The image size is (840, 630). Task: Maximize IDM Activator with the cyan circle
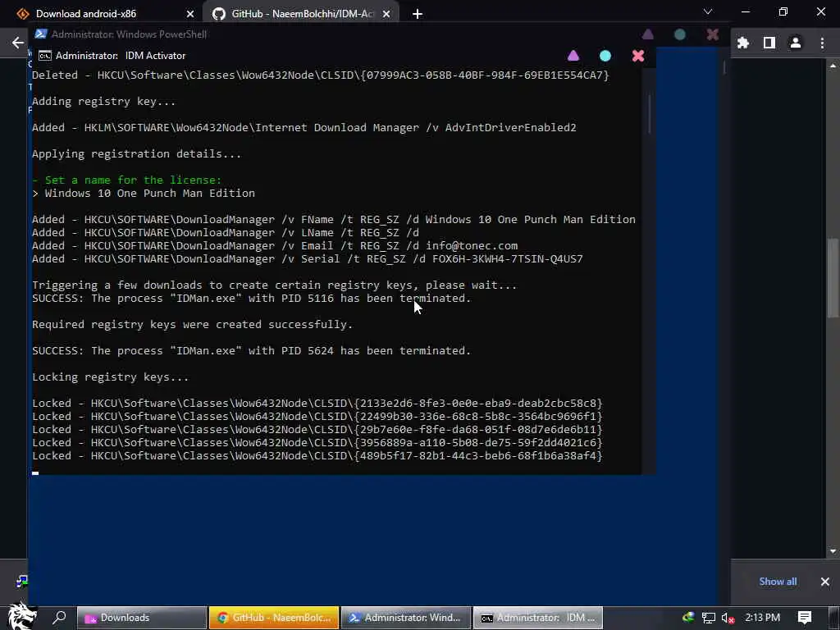(605, 55)
